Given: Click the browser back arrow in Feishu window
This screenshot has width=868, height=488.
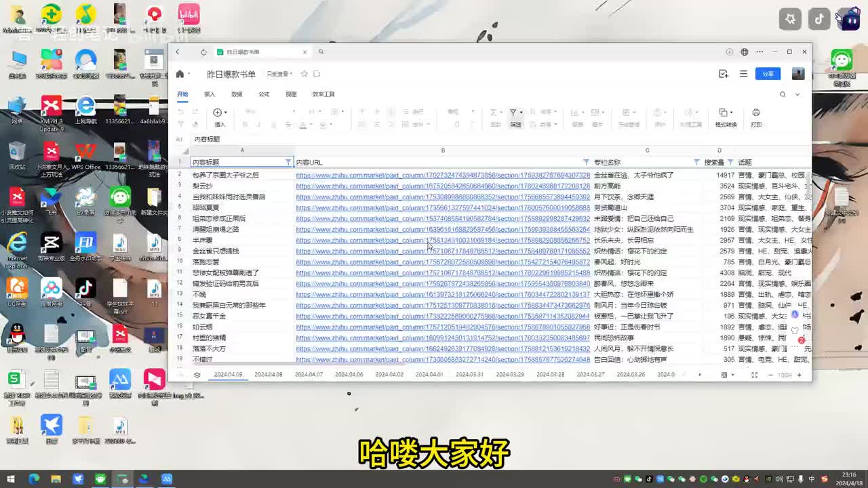Looking at the screenshot, I should click(x=178, y=52).
